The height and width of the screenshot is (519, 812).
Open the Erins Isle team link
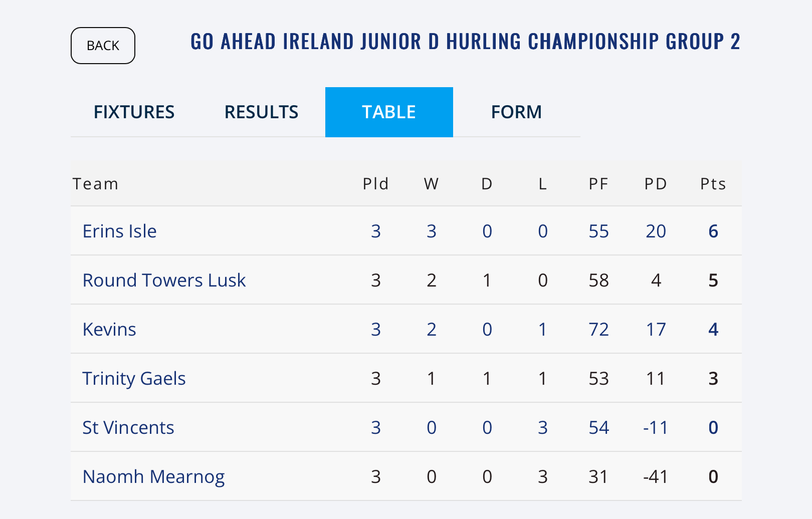pos(119,231)
